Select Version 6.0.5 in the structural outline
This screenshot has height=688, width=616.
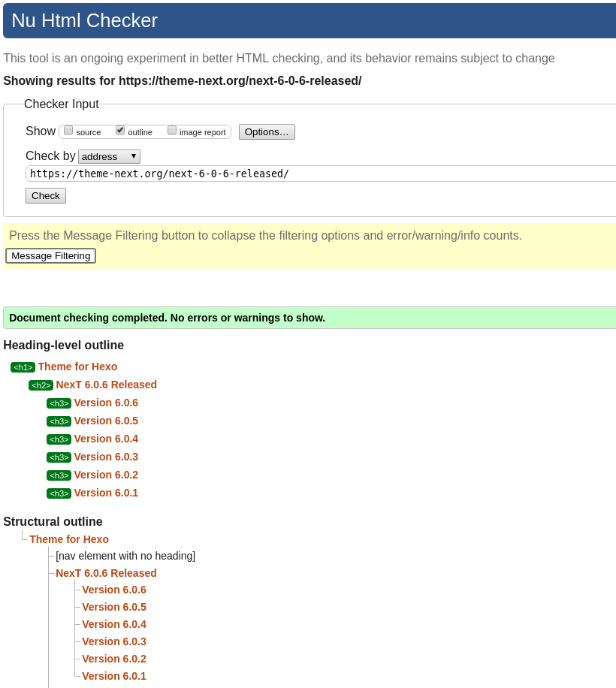tap(114, 607)
